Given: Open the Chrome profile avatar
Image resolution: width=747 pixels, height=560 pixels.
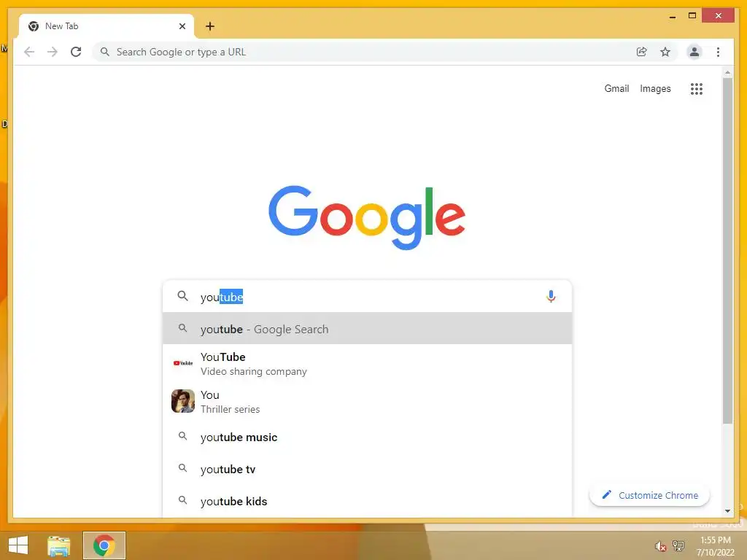Looking at the screenshot, I should pos(694,52).
